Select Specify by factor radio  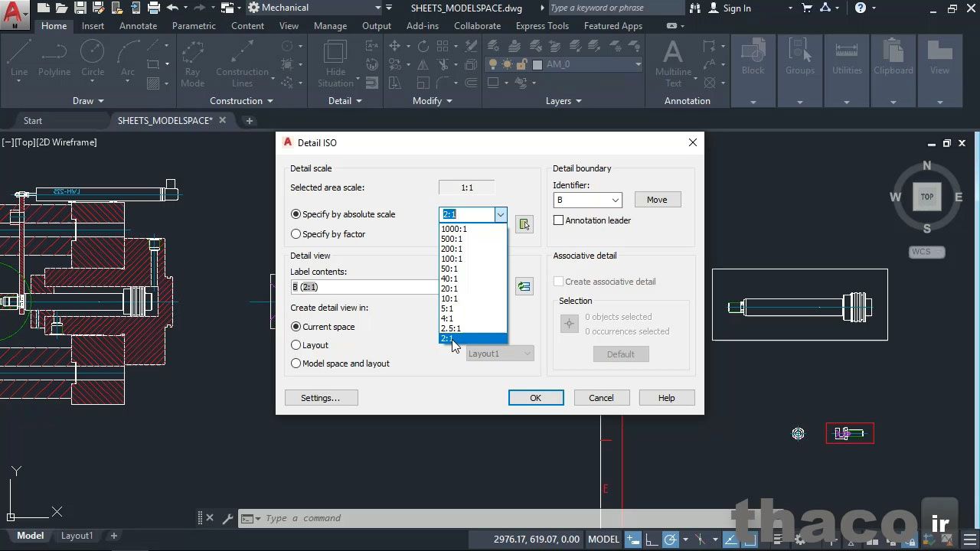coord(296,234)
